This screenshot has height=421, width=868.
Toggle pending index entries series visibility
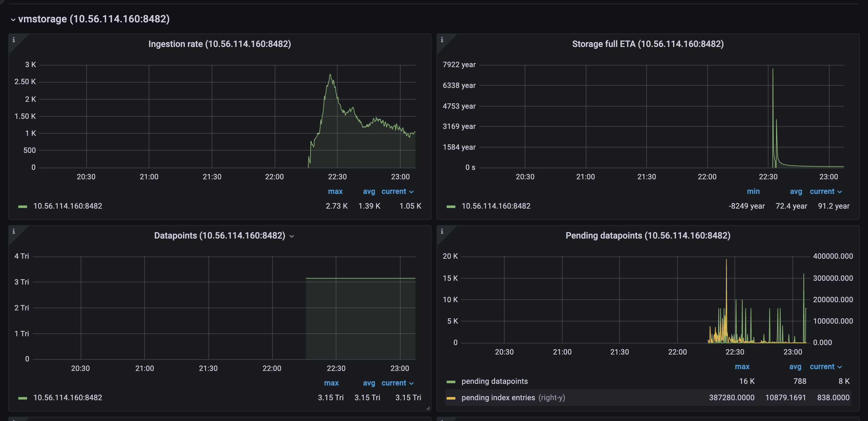point(498,398)
